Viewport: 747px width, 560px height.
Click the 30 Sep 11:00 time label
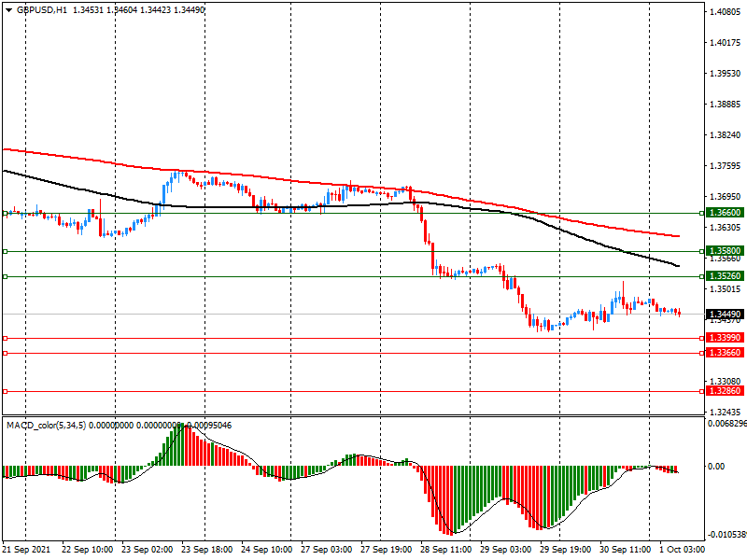625,550
